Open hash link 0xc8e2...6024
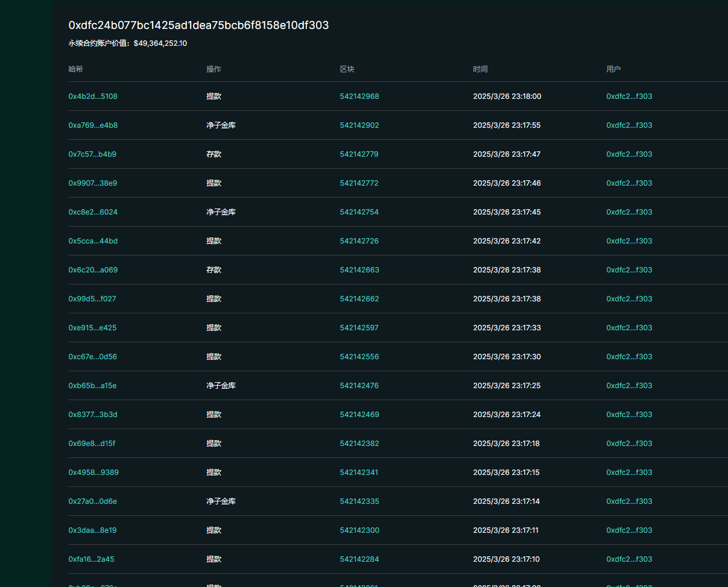 coord(93,212)
